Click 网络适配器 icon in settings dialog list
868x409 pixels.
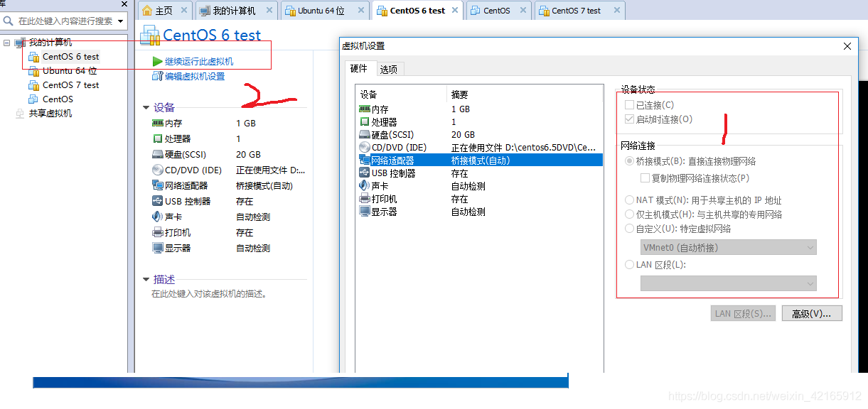(365, 160)
